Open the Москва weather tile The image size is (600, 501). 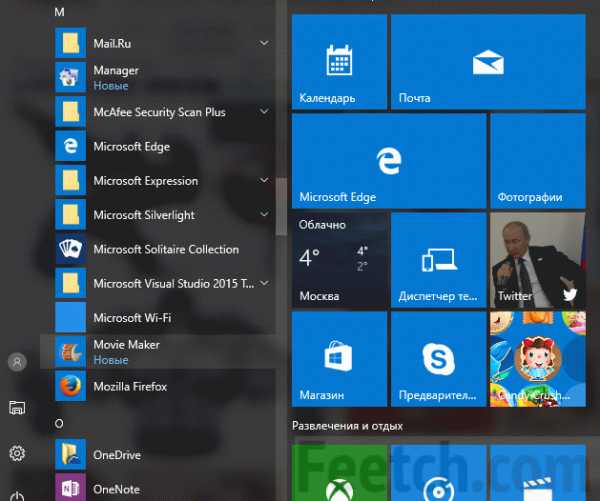click(339, 260)
